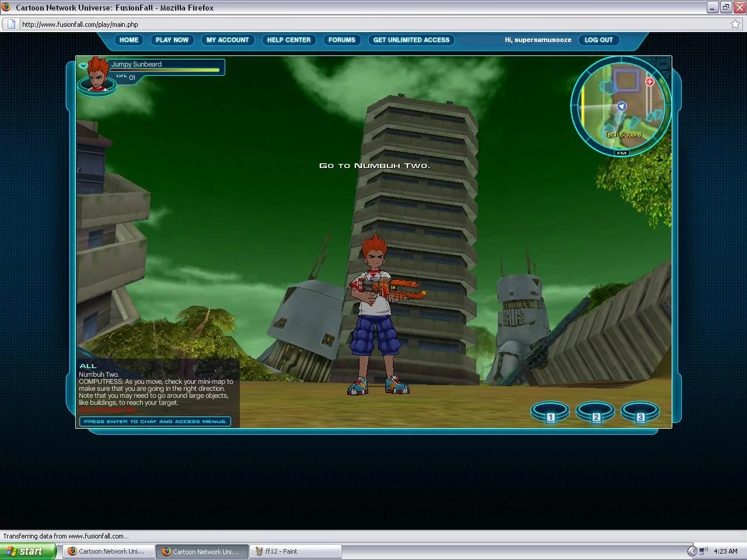Screen dimensions: 747x560
Task: Click username greeting 'Hi, supersamusooze'
Action: click(x=538, y=40)
